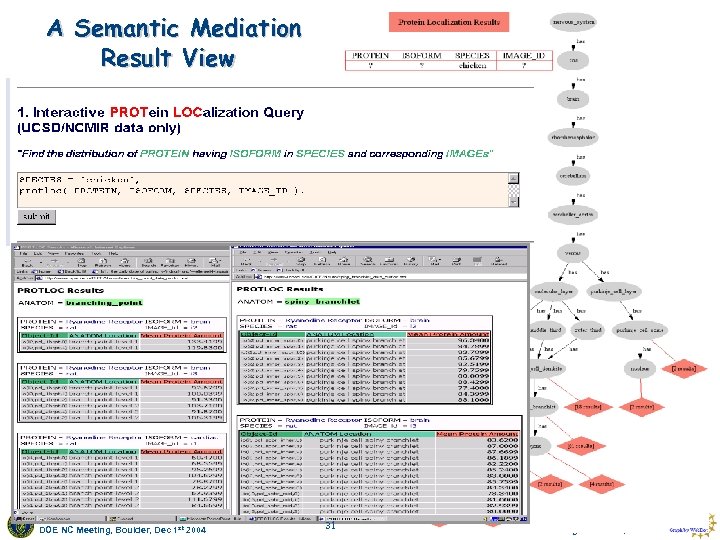
Task: Open the Help menu in right browser window
Action: coord(331,252)
